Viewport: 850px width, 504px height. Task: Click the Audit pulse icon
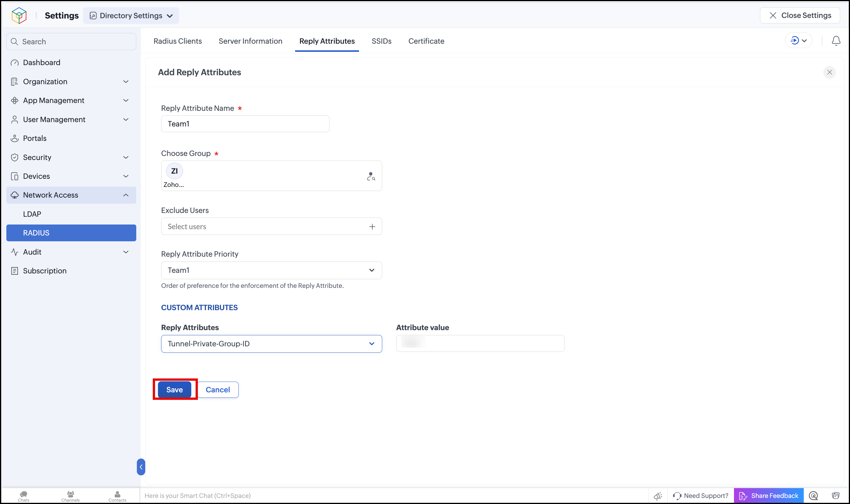point(14,252)
